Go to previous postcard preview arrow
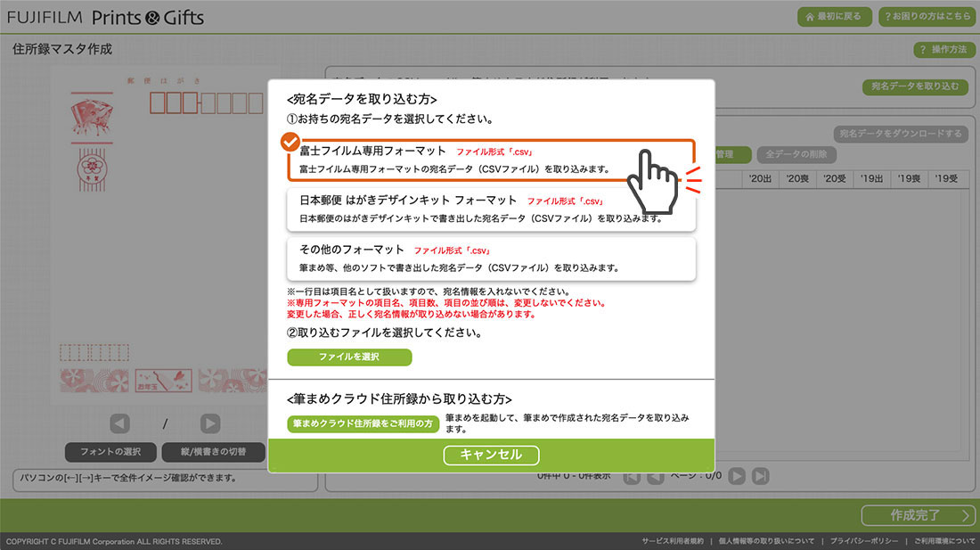The width and height of the screenshot is (980, 550). click(119, 423)
